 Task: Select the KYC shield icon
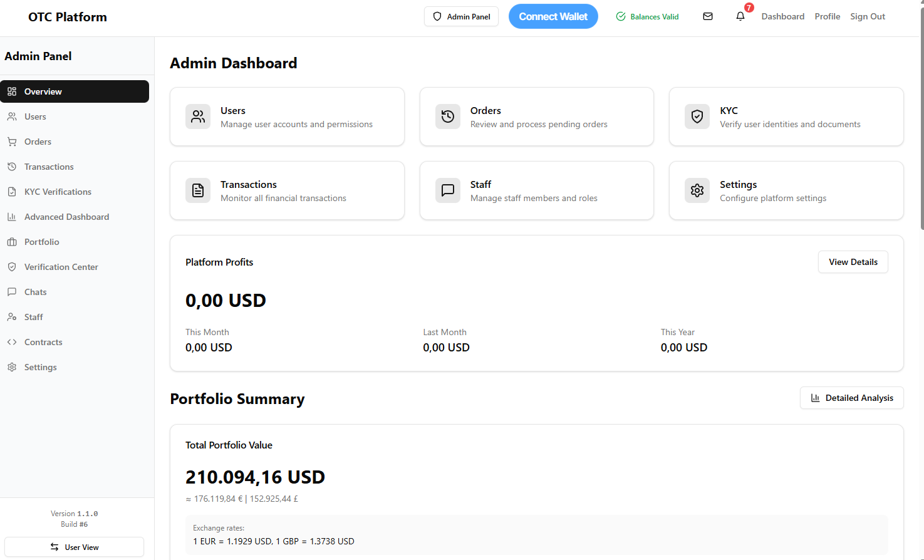tap(697, 117)
